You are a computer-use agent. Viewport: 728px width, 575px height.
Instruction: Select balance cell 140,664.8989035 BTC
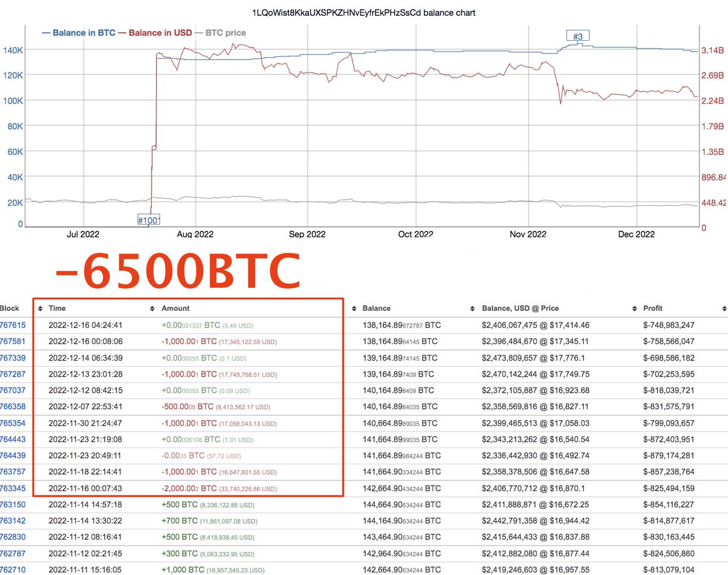(x=400, y=423)
